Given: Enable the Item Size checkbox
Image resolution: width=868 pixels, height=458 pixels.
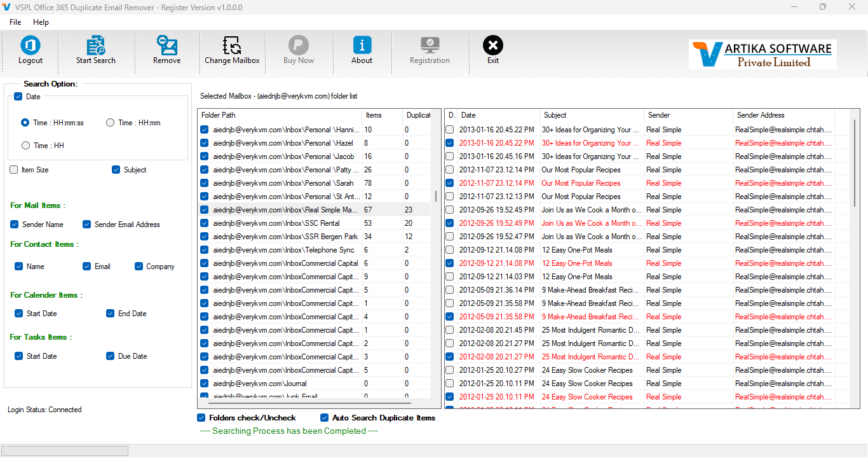Looking at the screenshot, I should tap(14, 170).
